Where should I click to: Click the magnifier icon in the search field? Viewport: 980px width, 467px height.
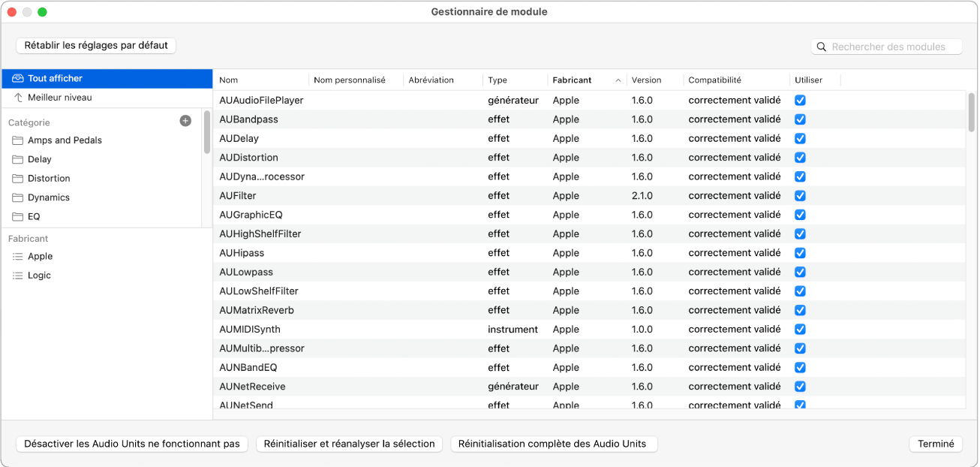(x=823, y=46)
